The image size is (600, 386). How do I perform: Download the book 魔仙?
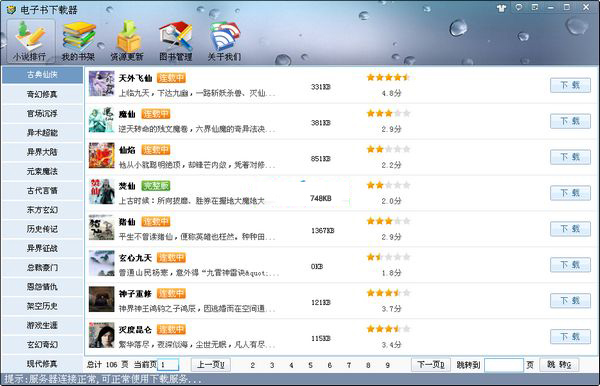(x=570, y=121)
